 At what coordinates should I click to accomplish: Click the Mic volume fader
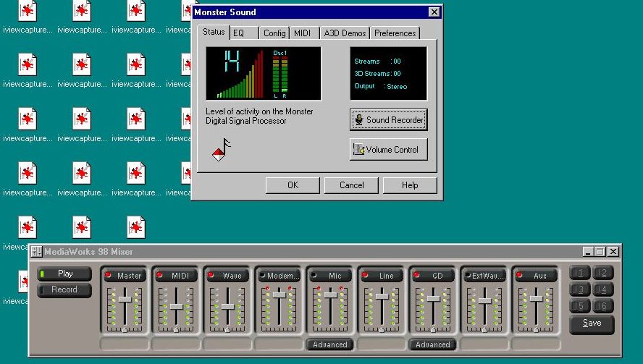[330, 295]
